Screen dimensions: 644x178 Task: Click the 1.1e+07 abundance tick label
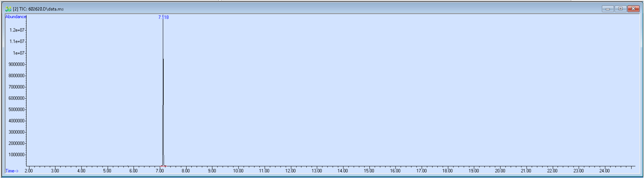pos(17,41)
